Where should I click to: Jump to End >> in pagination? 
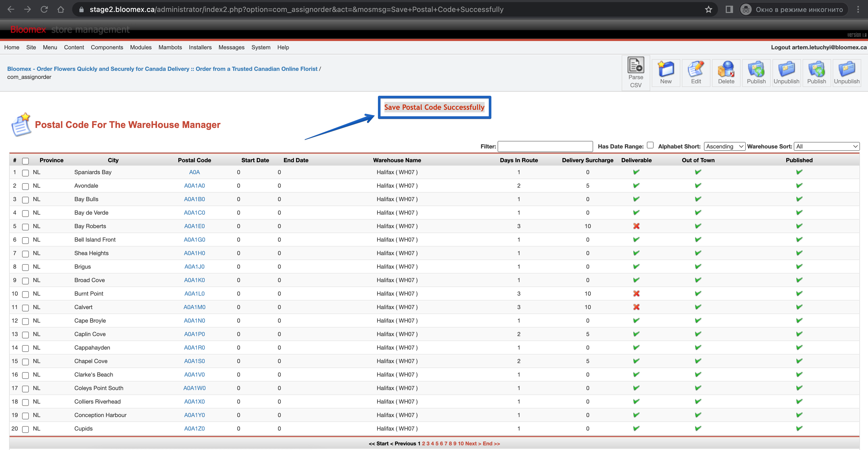pyautogui.click(x=491, y=444)
